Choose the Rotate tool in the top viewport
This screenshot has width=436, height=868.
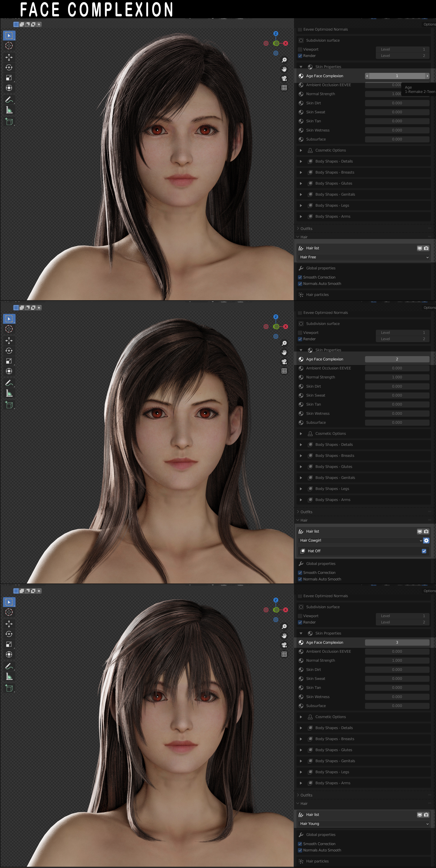pos(9,67)
